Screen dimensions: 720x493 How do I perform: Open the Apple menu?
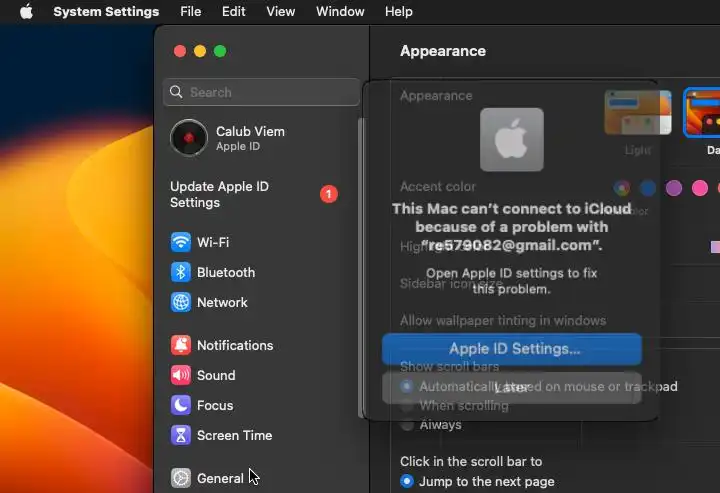pos(27,11)
